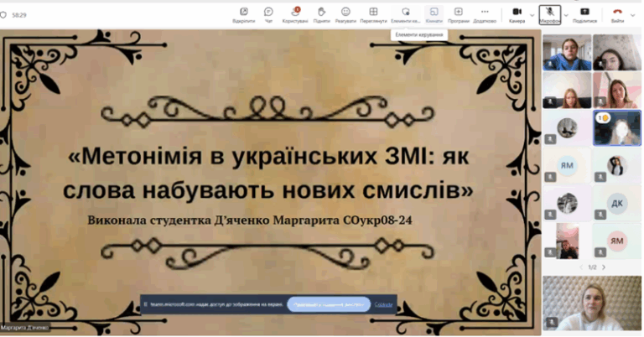
Task: Unmute using the Мікрофон toggle
Action: pyautogui.click(x=549, y=13)
